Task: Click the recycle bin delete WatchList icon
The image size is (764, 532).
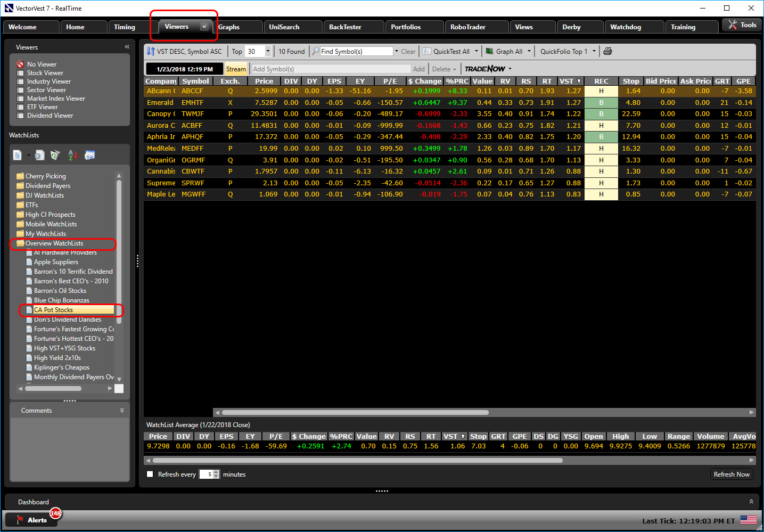Action: pyautogui.click(x=55, y=155)
